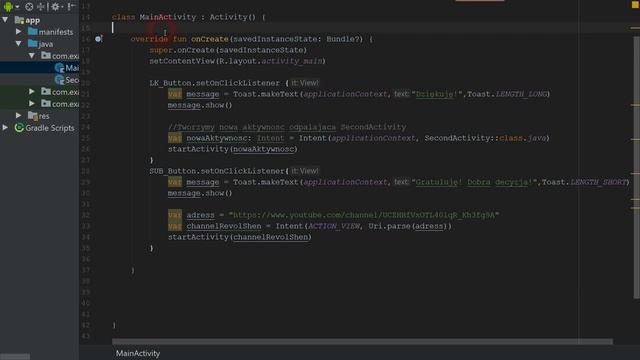This screenshot has width=640, height=360.
Task: Click class name MainActivity in the declaration
Action: coord(168,17)
